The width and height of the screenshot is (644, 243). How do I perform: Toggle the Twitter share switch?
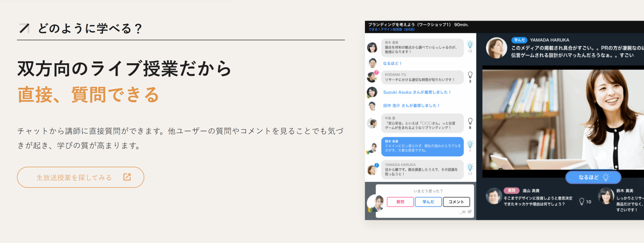point(462,212)
